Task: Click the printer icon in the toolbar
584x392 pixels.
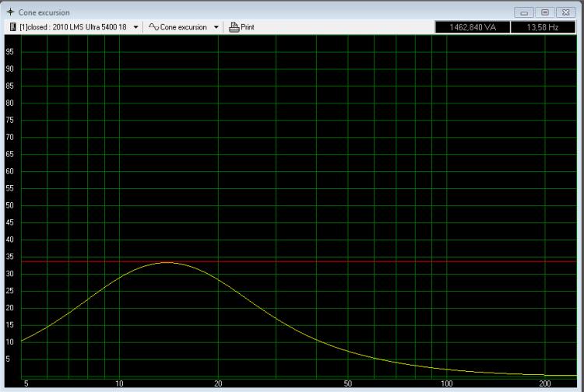Action: (x=233, y=27)
